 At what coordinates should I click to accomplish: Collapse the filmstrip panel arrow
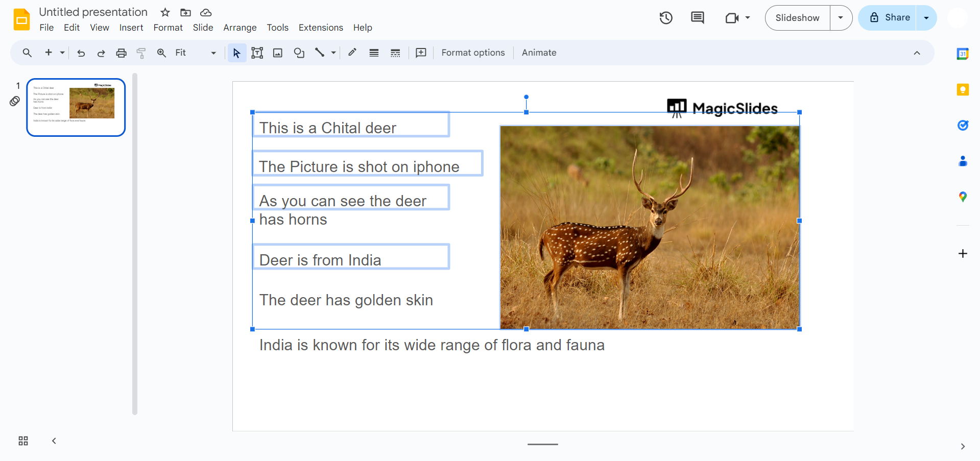[54, 441]
